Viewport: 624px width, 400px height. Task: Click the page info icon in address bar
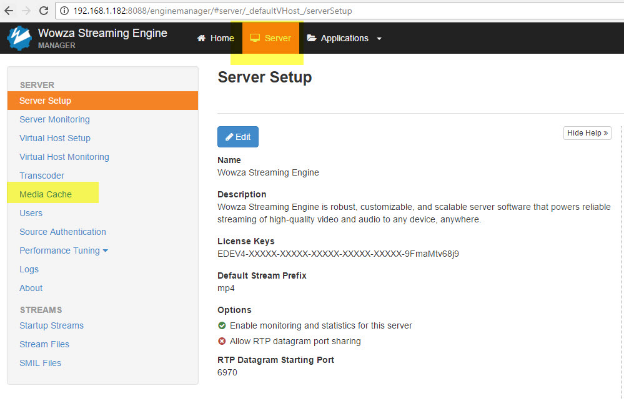coord(64,9)
